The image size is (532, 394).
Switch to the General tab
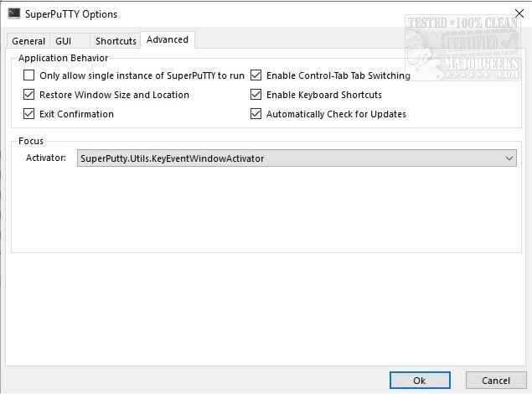tap(28, 41)
